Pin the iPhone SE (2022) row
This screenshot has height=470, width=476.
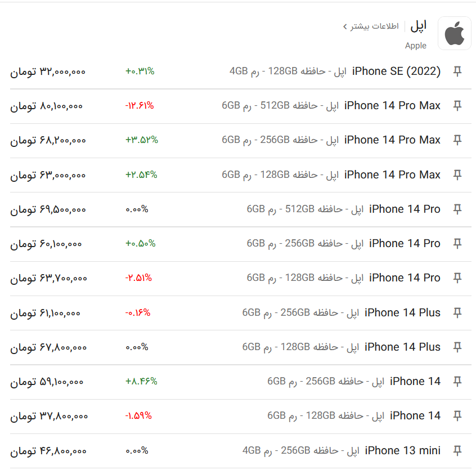(457, 71)
